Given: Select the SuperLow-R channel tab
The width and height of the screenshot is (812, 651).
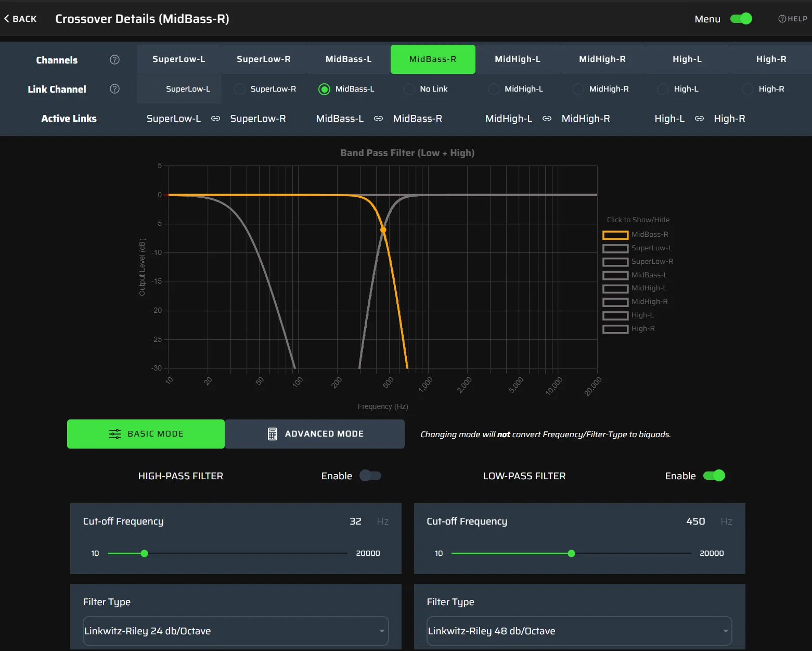Looking at the screenshot, I should pyautogui.click(x=264, y=59).
